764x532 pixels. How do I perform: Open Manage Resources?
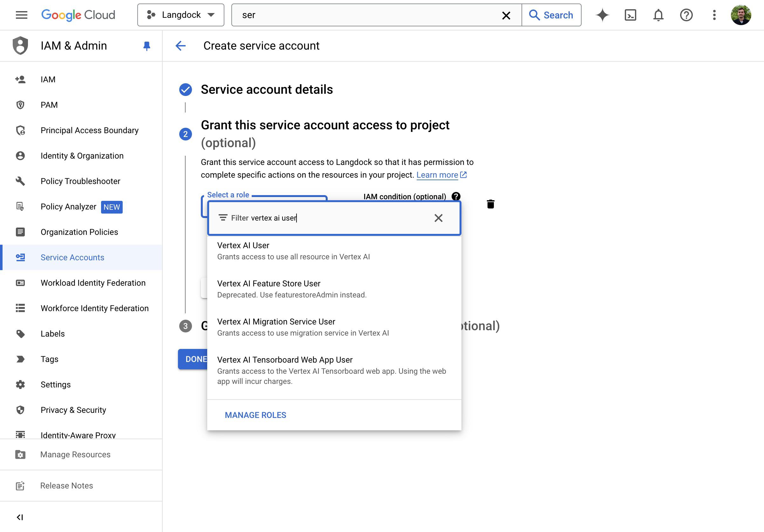click(x=81, y=454)
